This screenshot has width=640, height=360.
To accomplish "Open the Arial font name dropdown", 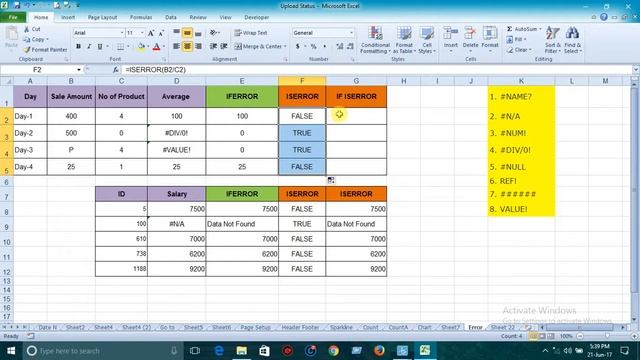I will coord(122,33).
